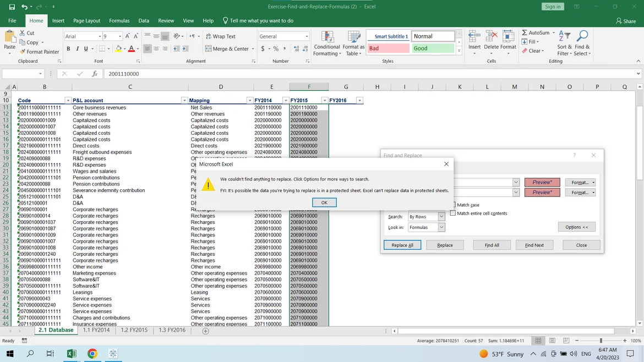Open Chrome from the taskbar
The image size is (644, 362).
click(x=92, y=354)
